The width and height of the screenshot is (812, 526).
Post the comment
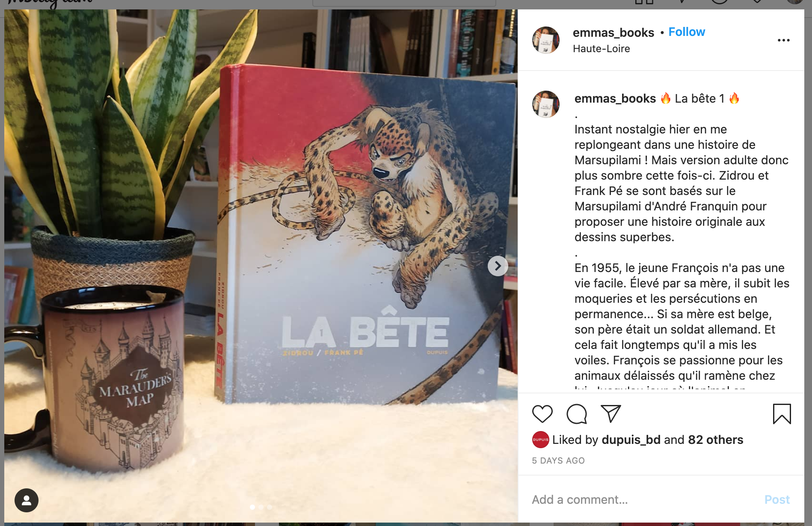click(x=777, y=499)
